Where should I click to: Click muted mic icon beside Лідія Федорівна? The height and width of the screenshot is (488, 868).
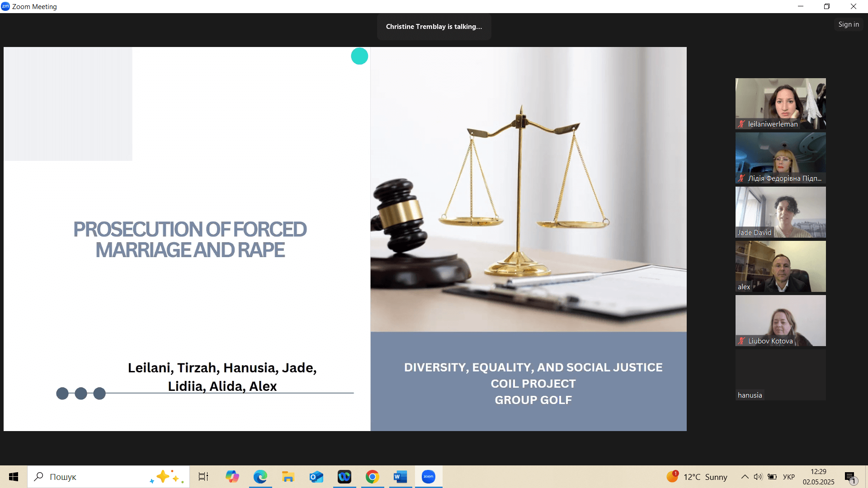click(x=741, y=178)
